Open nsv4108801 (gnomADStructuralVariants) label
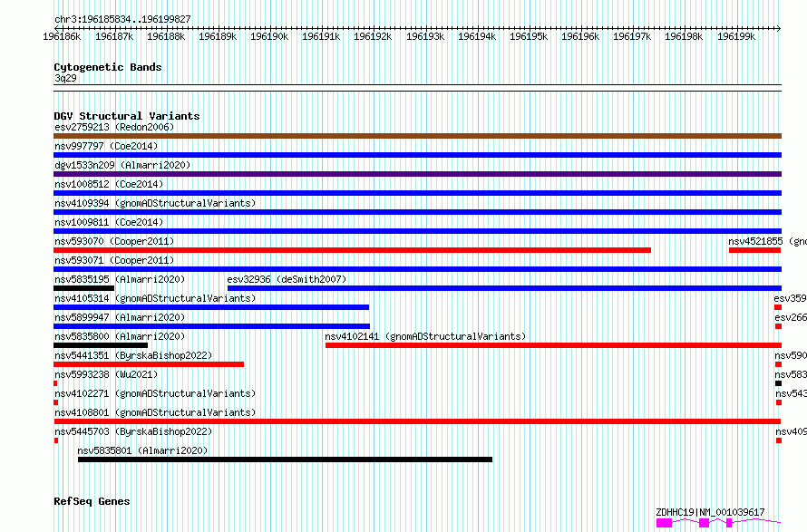The height and width of the screenshot is (532, 807). [155, 412]
